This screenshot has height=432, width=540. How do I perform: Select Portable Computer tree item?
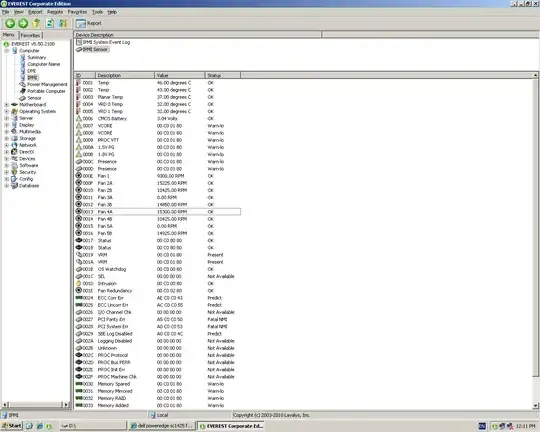tap(46, 91)
